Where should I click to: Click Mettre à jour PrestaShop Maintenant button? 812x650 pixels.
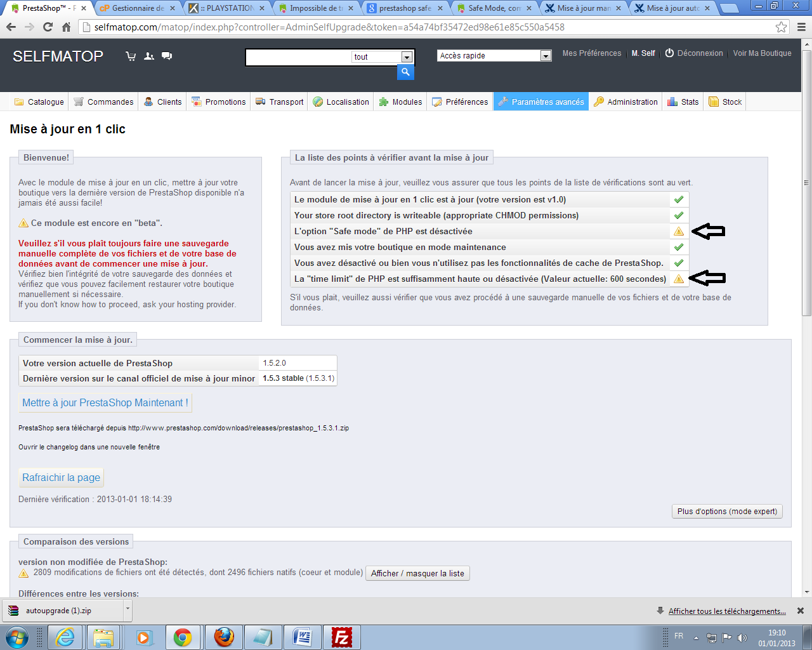pos(105,403)
